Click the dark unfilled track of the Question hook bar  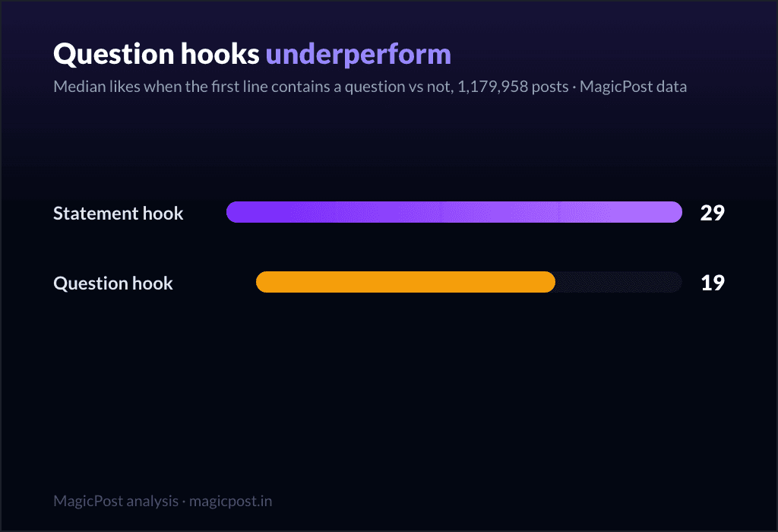tap(618, 282)
